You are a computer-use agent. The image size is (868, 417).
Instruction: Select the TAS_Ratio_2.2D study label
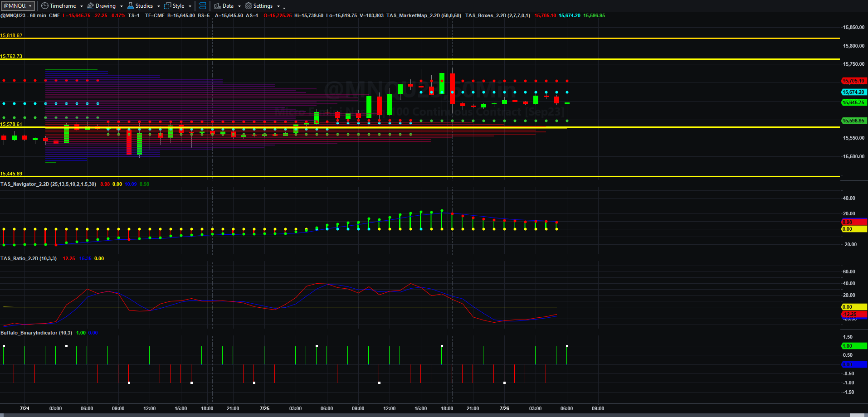[x=20, y=258]
